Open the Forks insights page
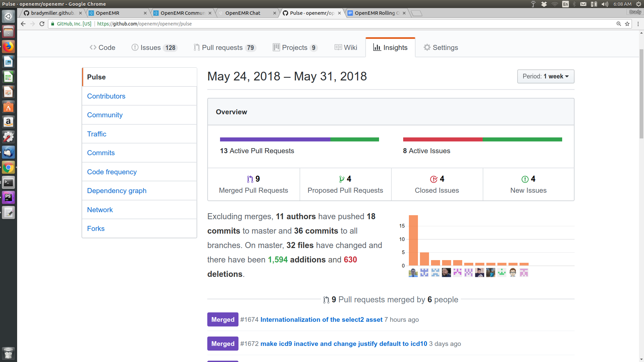This screenshot has height=362, width=644. tap(96, 229)
